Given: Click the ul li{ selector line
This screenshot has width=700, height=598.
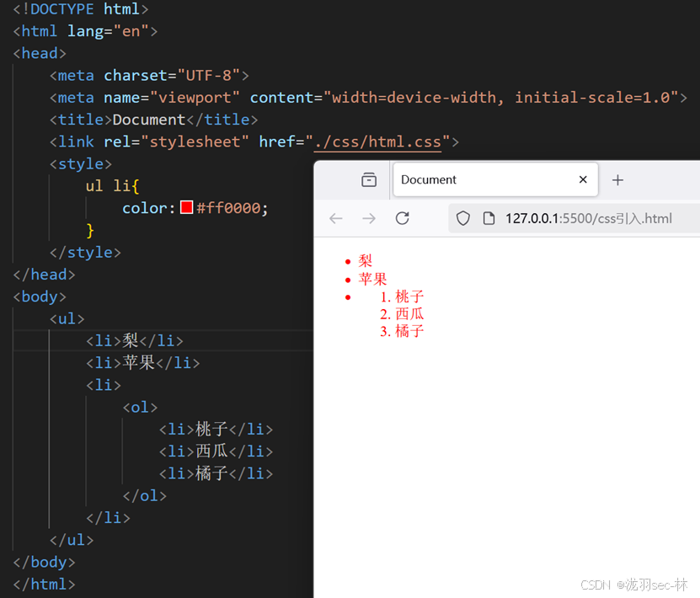Looking at the screenshot, I should click(x=113, y=186).
